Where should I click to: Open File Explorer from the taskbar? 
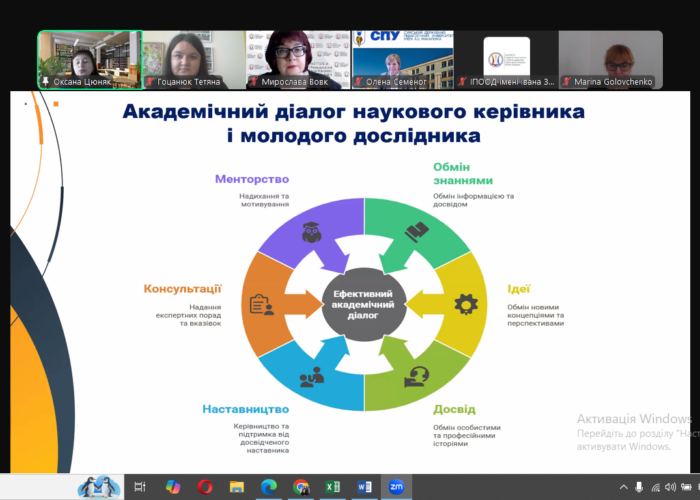237,487
